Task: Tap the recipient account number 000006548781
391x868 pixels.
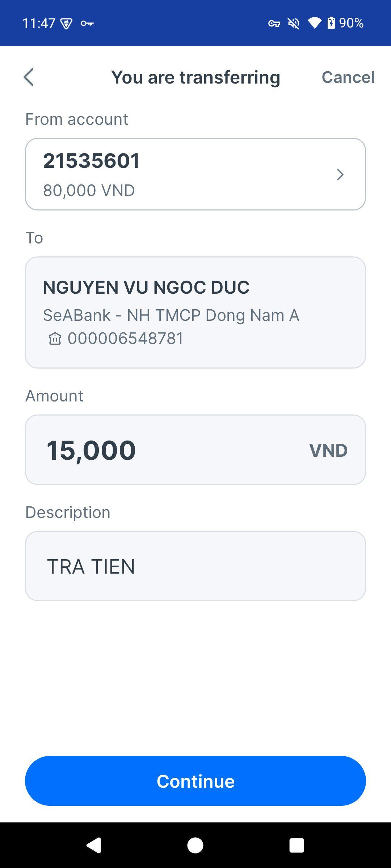Action: 126,339
